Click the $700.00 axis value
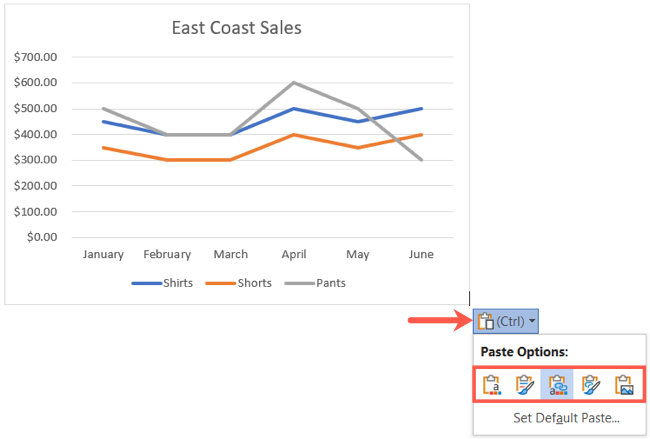This screenshot has height=439, width=650. [x=35, y=57]
